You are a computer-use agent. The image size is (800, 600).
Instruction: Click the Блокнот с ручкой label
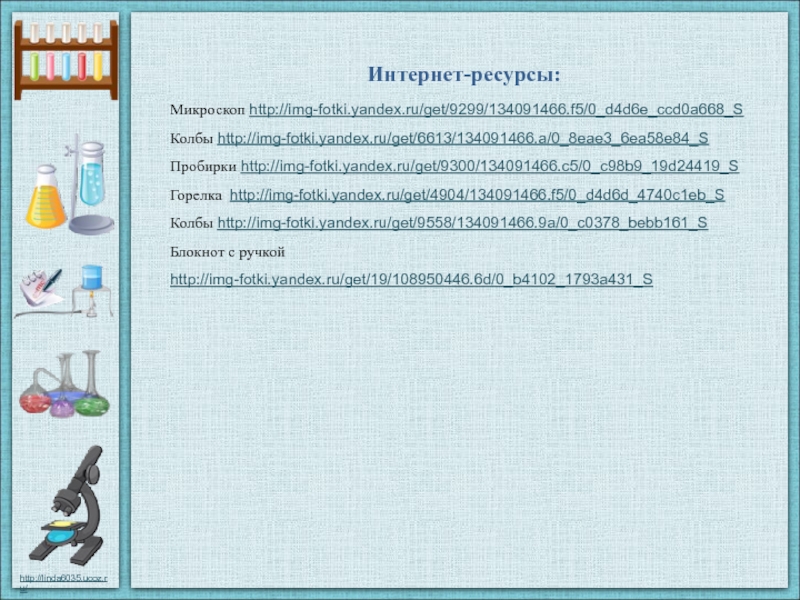click(x=228, y=252)
